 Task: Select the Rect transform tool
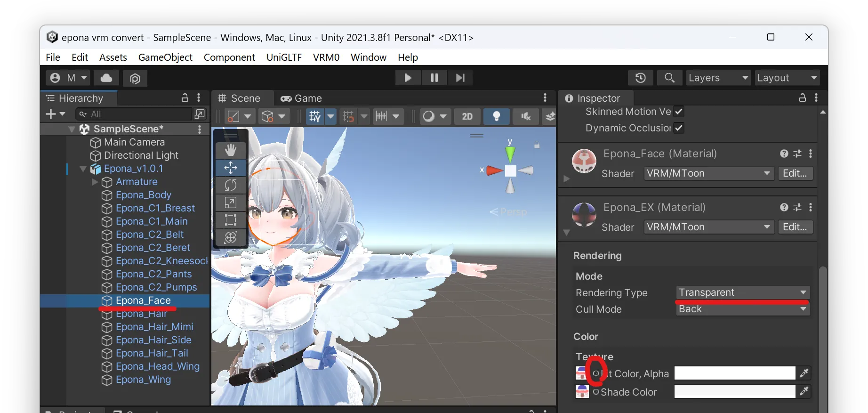pyautogui.click(x=231, y=220)
